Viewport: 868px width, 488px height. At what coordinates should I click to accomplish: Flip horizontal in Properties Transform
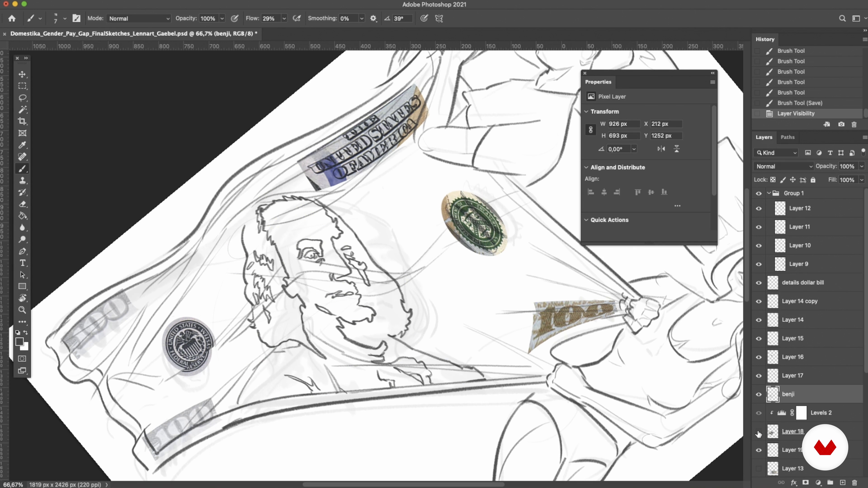pos(661,149)
